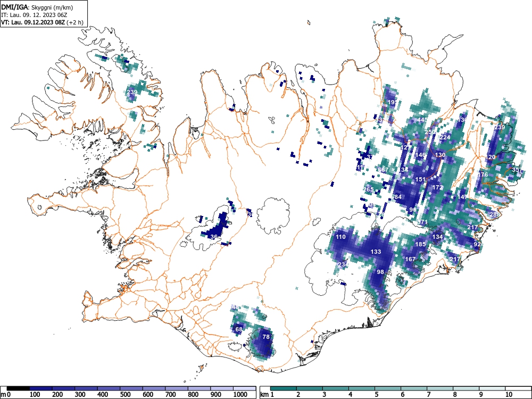Viewport: 532px width, 399px height.
Task: Click the 'm' unit label on the left legend
Action: tap(3, 394)
